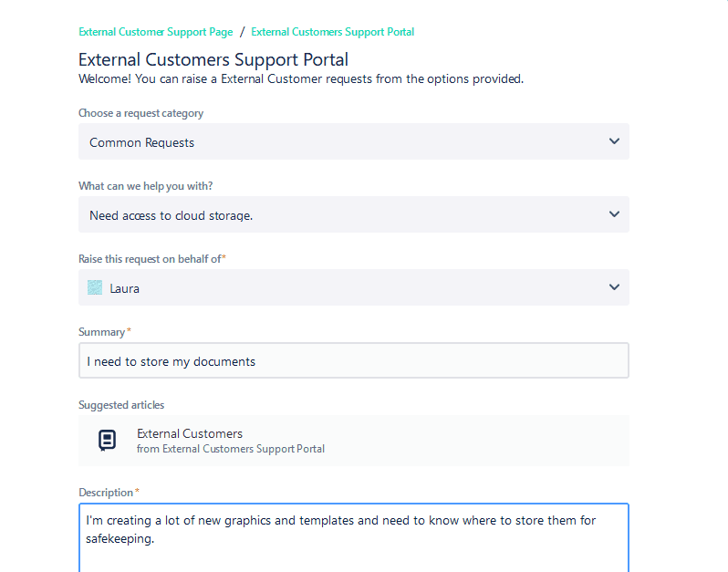The width and height of the screenshot is (728, 572).
Task: Click the Welcome message text
Action: click(x=301, y=79)
